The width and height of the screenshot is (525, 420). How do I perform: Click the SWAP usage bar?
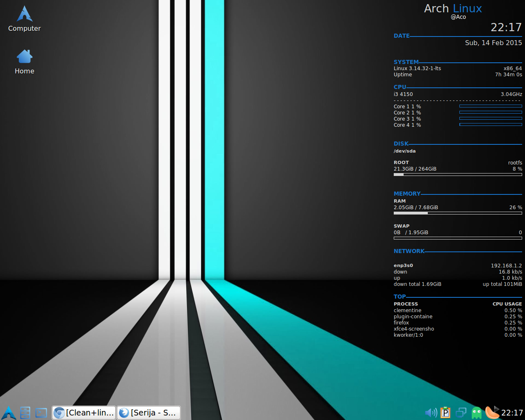[x=458, y=238]
